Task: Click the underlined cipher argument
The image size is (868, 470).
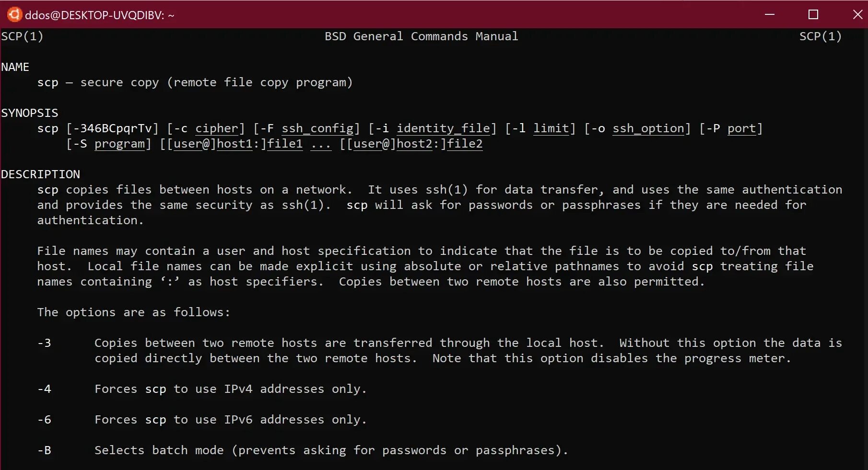Action: coord(217,128)
